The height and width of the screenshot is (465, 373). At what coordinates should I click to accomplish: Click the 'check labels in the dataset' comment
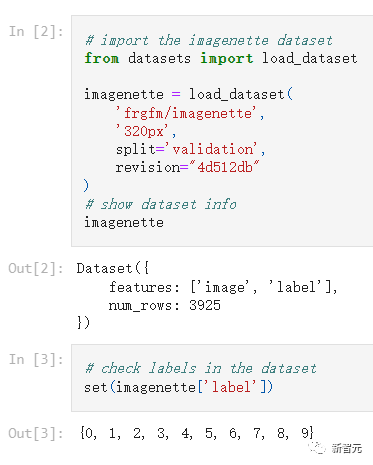(x=200, y=369)
